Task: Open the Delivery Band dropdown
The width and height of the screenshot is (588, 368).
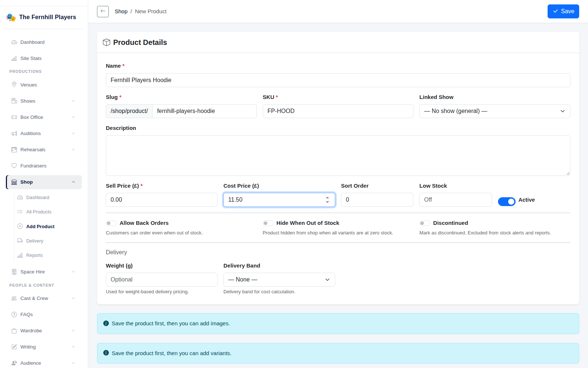Action: coord(279,280)
